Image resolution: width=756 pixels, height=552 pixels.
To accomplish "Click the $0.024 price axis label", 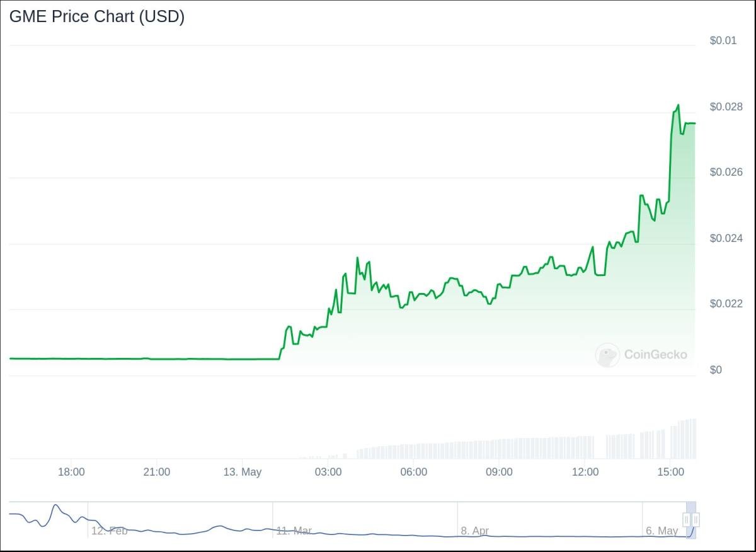I will point(726,238).
